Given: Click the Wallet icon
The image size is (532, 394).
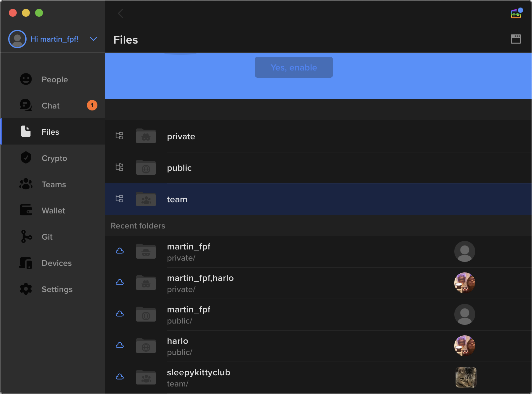Looking at the screenshot, I should (26, 210).
